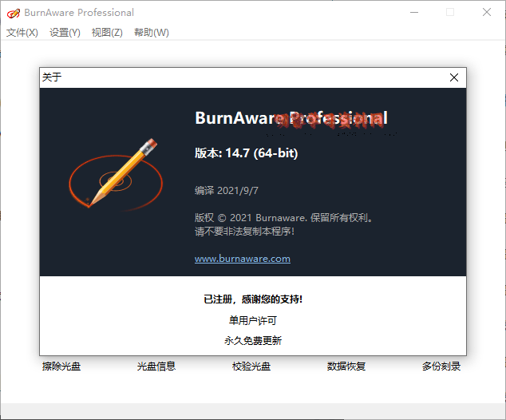The width and height of the screenshot is (506, 420).
Task: Open the 视图(Z) menu
Action: (x=107, y=33)
